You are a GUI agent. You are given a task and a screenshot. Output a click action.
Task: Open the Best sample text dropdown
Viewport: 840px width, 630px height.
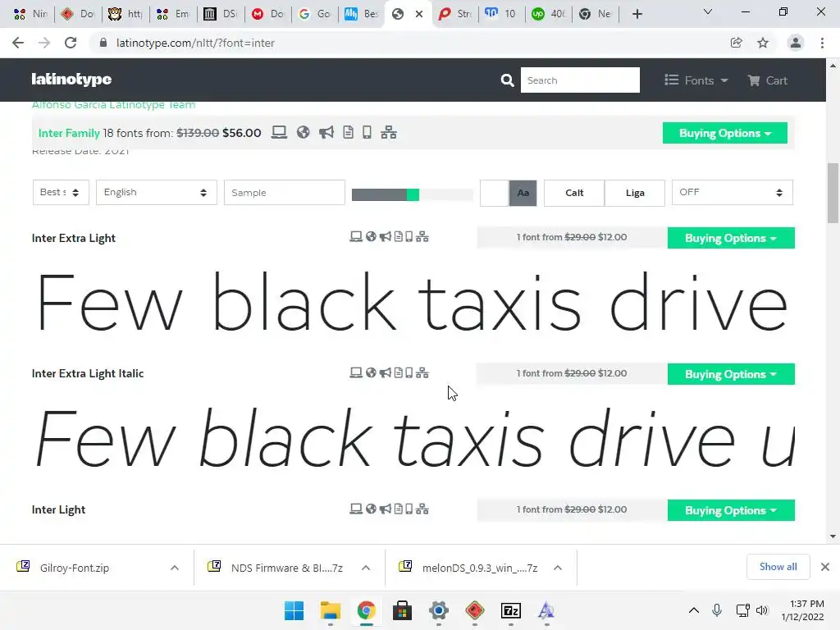[x=61, y=192]
